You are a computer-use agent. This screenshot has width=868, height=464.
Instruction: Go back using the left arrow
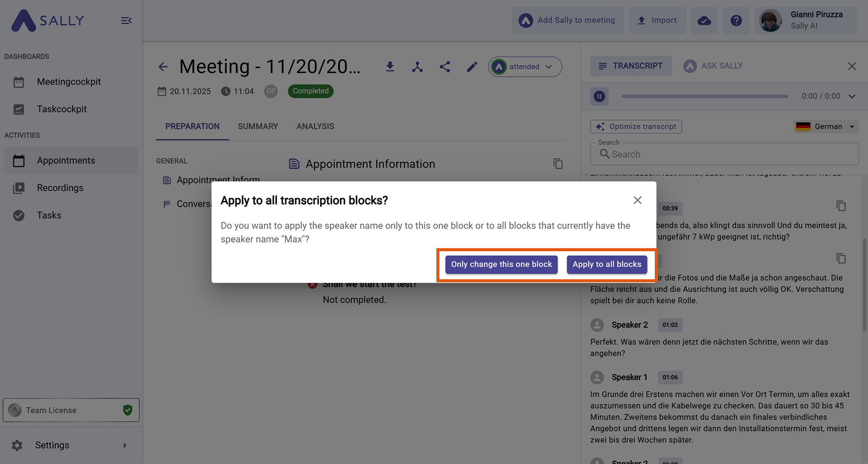(x=163, y=66)
